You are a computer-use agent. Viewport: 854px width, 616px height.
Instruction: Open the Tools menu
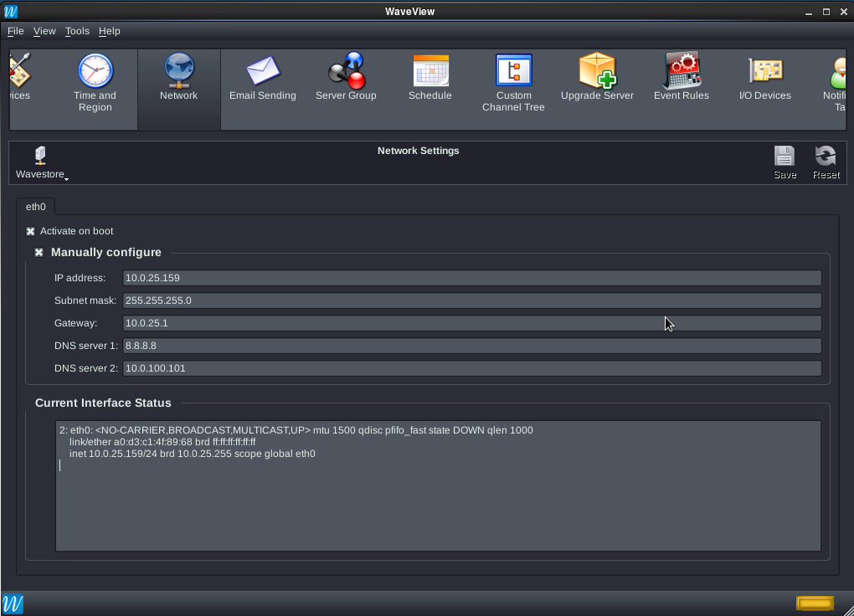(x=77, y=31)
